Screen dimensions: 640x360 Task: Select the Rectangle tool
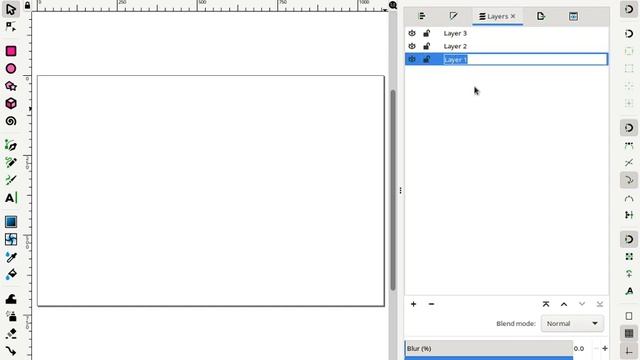point(11,51)
